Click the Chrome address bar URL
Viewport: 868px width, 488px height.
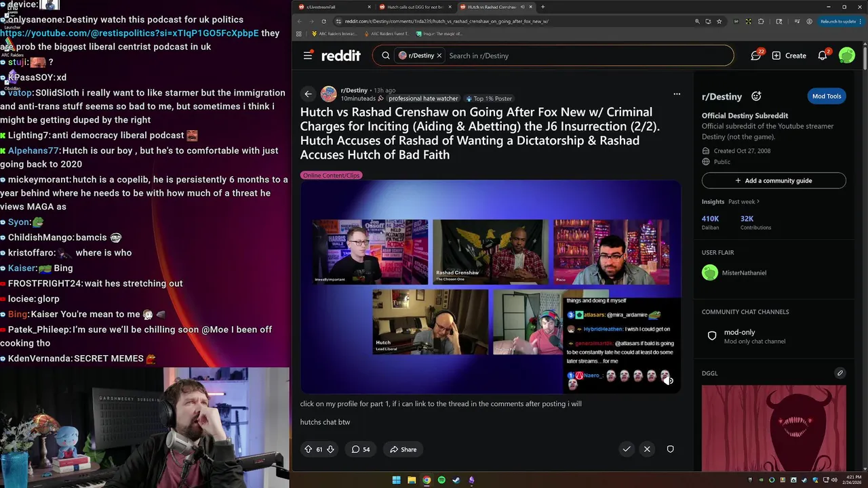click(x=447, y=21)
